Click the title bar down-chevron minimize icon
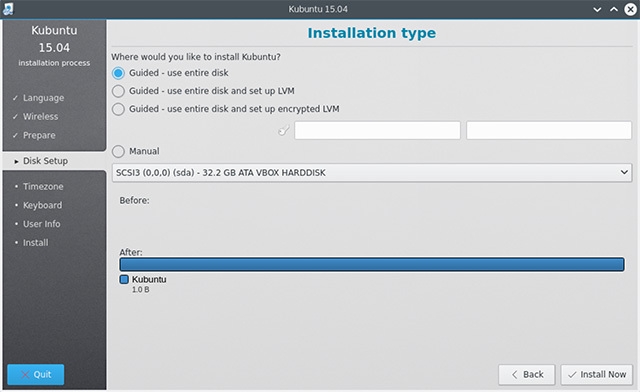The image size is (640, 392). tap(597, 9)
